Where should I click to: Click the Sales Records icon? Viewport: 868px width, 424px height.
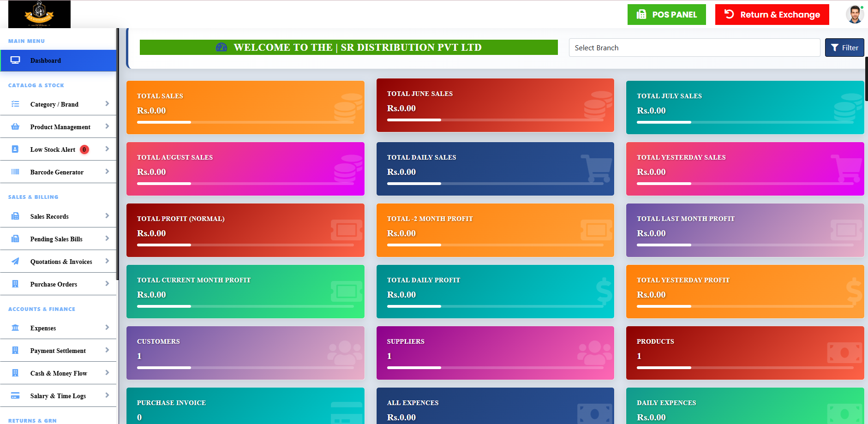15,216
